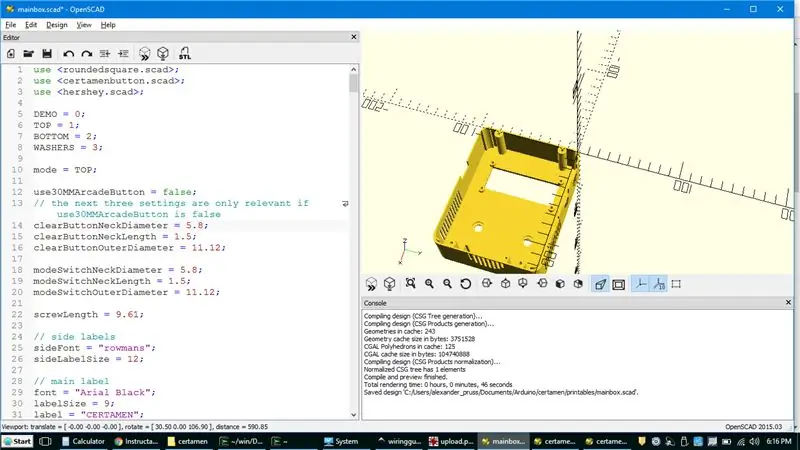Export the design as STL
Viewport: 800px width, 450px height.
pyautogui.click(x=184, y=54)
